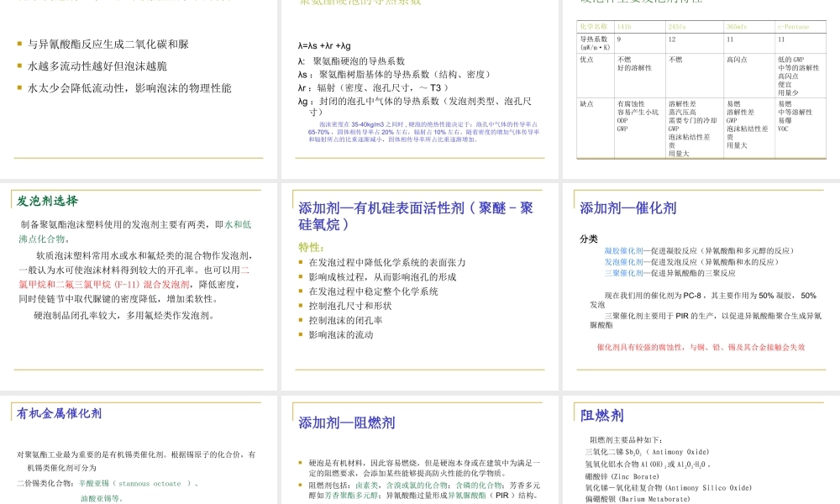Select the blue term 发泡催化剂
840x504 pixels.
tap(623, 262)
